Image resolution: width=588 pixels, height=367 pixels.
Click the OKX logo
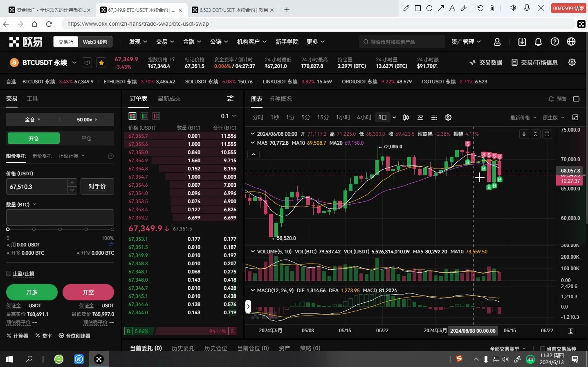coord(26,42)
